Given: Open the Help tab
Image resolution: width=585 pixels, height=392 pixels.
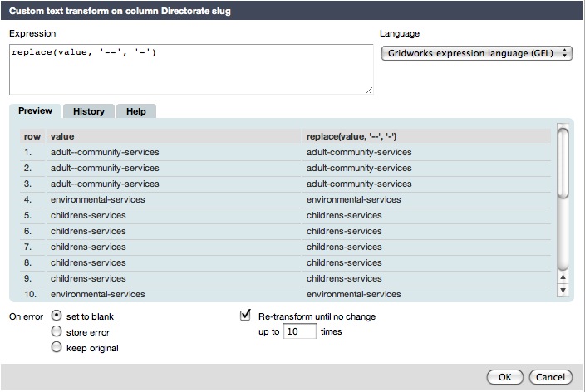Looking at the screenshot, I should 136,111.
